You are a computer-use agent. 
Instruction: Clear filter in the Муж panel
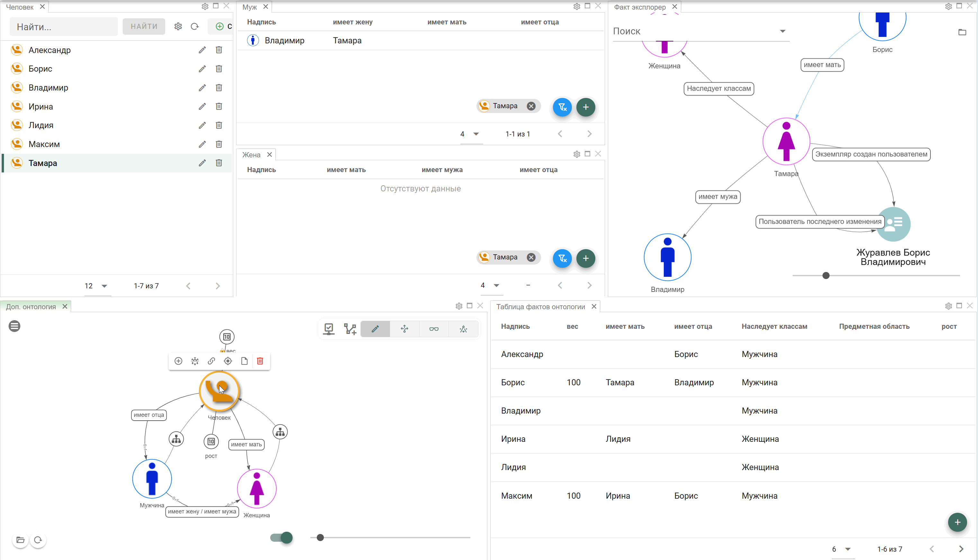[x=562, y=107]
